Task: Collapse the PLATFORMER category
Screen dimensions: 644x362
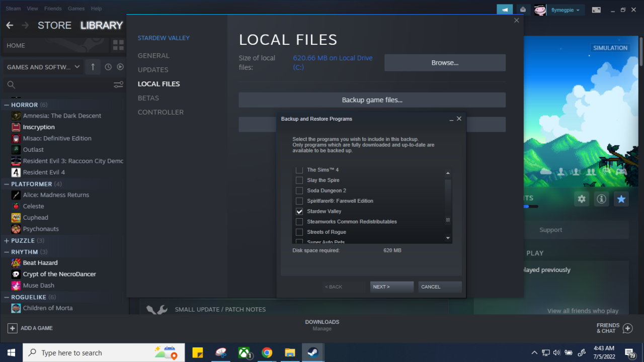Action: pos(7,184)
